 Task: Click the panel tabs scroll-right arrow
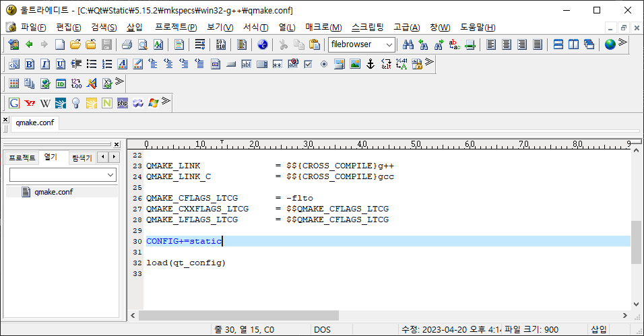click(114, 157)
